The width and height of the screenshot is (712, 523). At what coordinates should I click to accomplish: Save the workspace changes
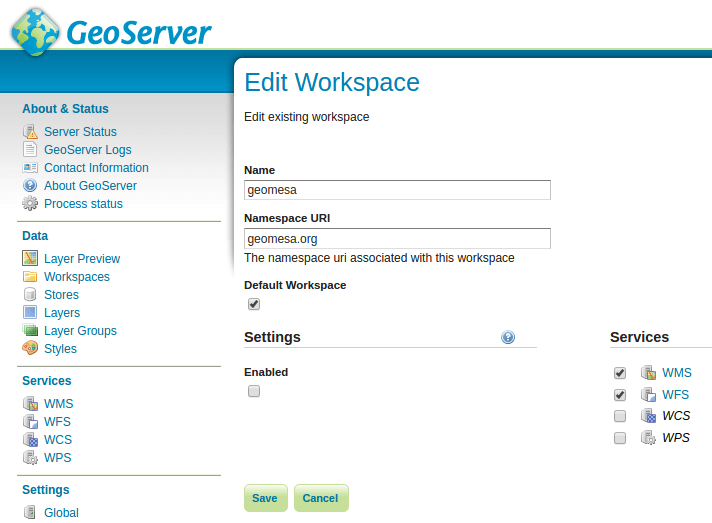click(265, 498)
